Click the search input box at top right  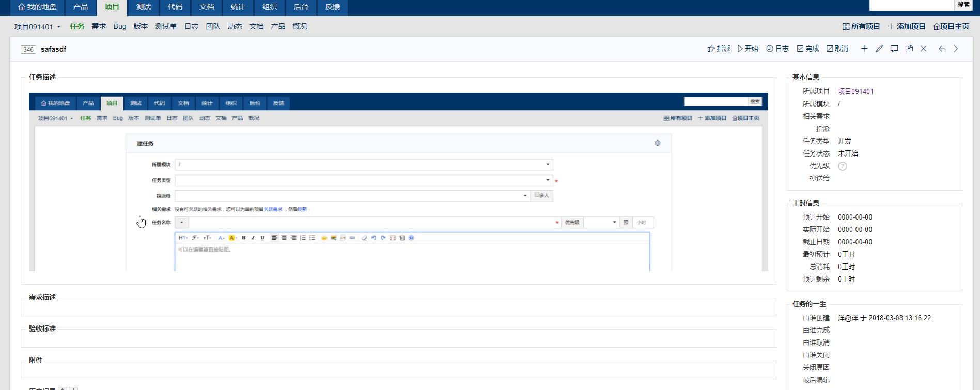click(x=911, y=5)
